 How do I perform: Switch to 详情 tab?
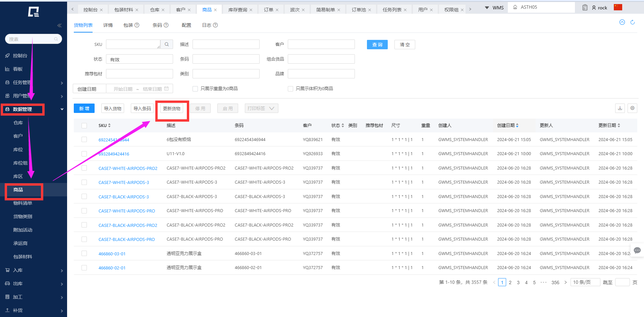tap(108, 25)
